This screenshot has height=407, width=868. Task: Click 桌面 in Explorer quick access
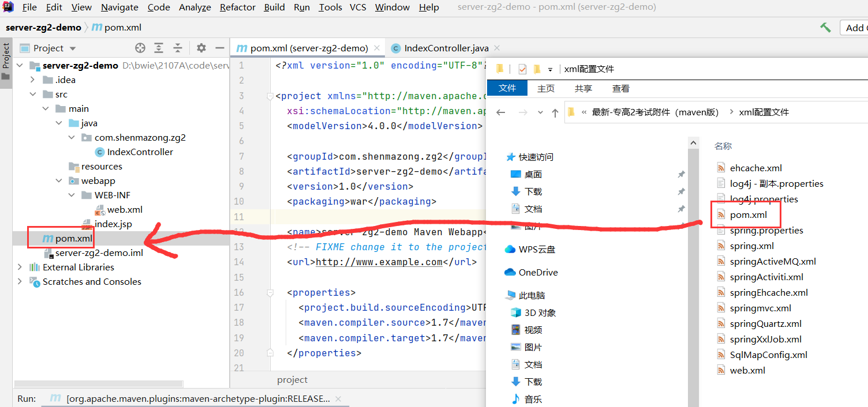coord(533,174)
